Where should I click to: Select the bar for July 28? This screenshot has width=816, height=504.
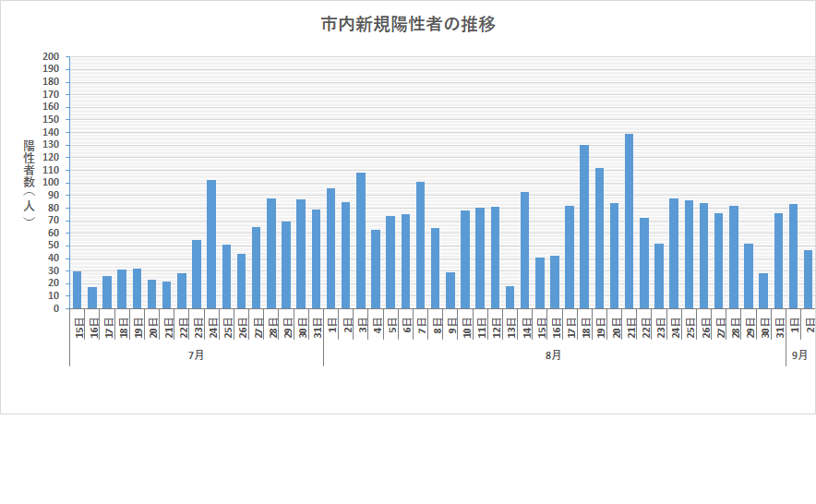[271, 254]
